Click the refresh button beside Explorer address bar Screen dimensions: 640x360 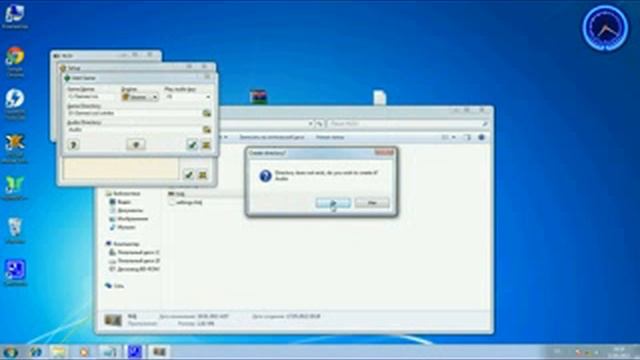320,123
